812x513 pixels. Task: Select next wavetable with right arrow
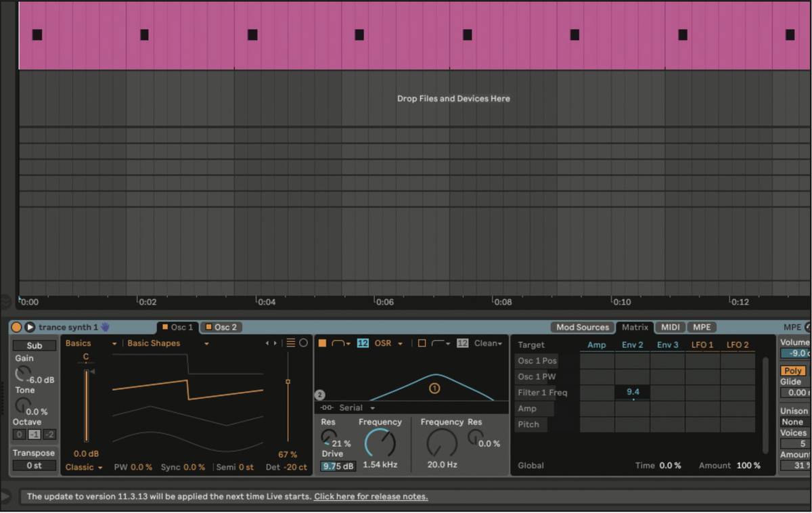click(276, 344)
